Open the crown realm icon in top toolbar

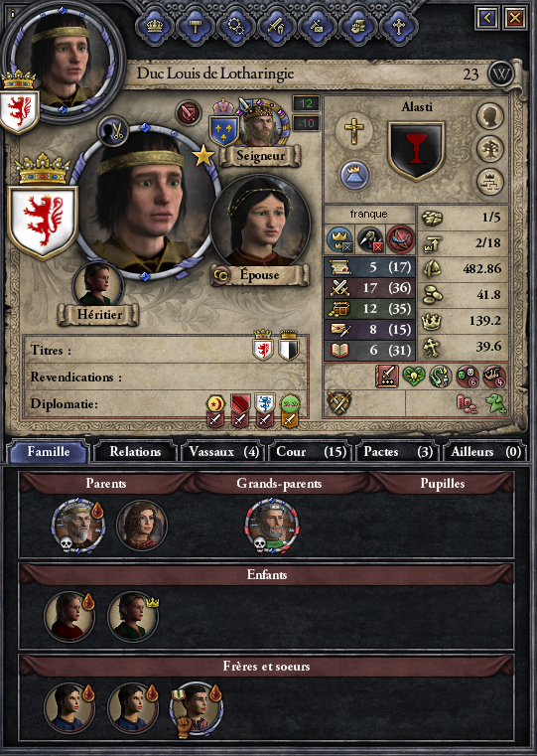[155, 26]
